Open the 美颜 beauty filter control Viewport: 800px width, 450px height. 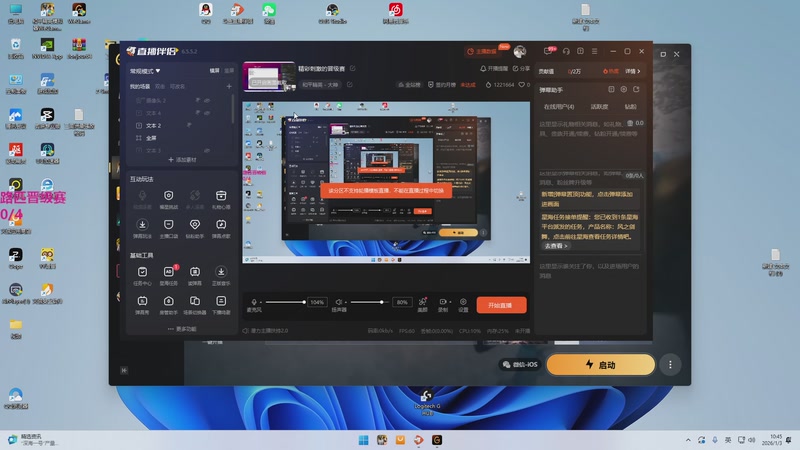pyautogui.click(x=422, y=305)
